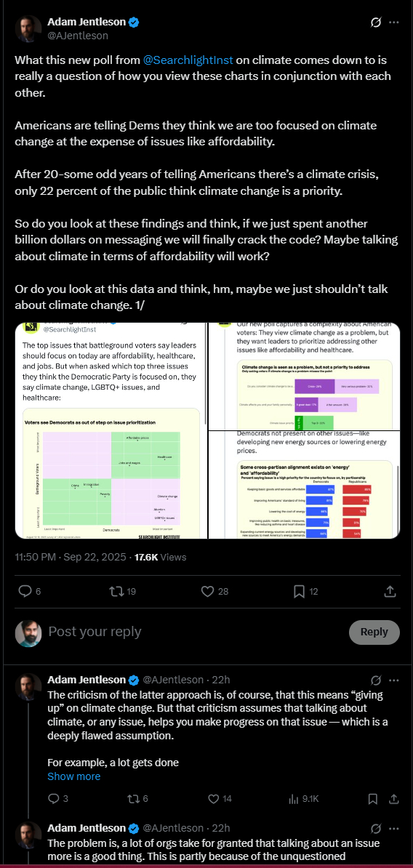Repost the main post with 19 reposts
The width and height of the screenshot is (413, 868).
point(117,592)
